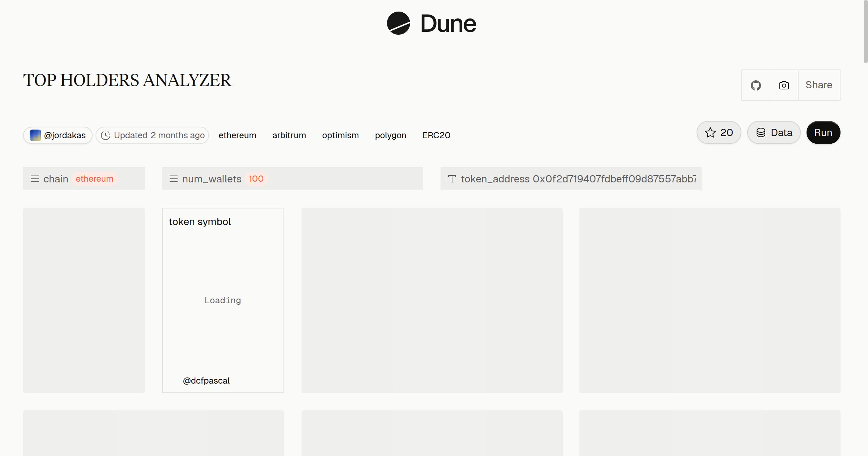Click the camera screenshot icon

pyautogui.click(x=784, y=85)
